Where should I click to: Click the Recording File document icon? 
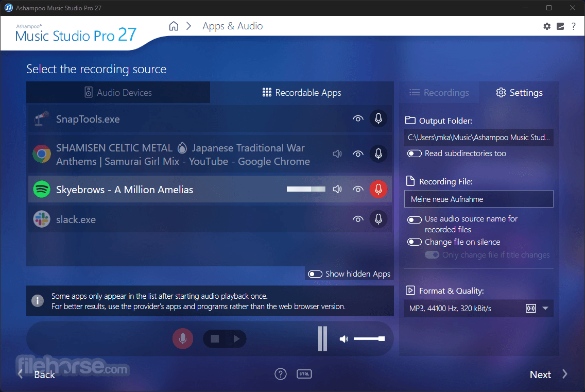pyautogui.click(x=410, y=181)
